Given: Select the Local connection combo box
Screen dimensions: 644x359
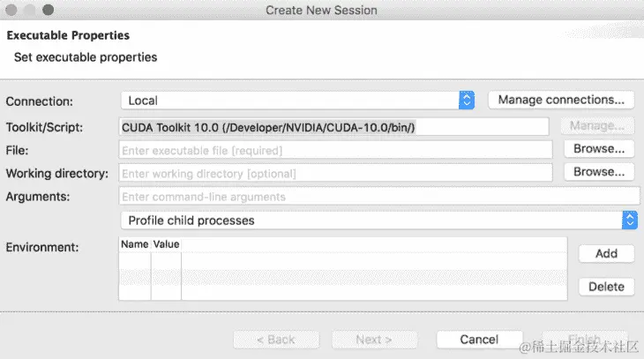Looking at the screenshot, I should tap(298, 101).
